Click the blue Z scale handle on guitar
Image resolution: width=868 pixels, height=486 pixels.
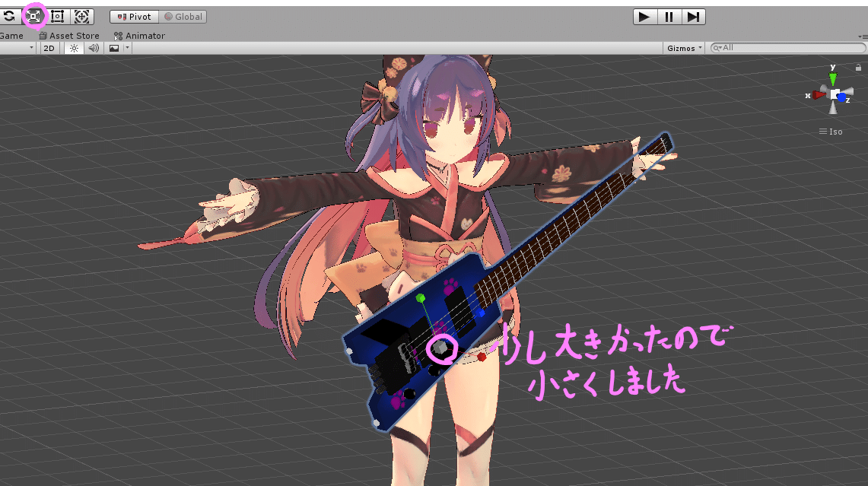(x=481, y=313)
